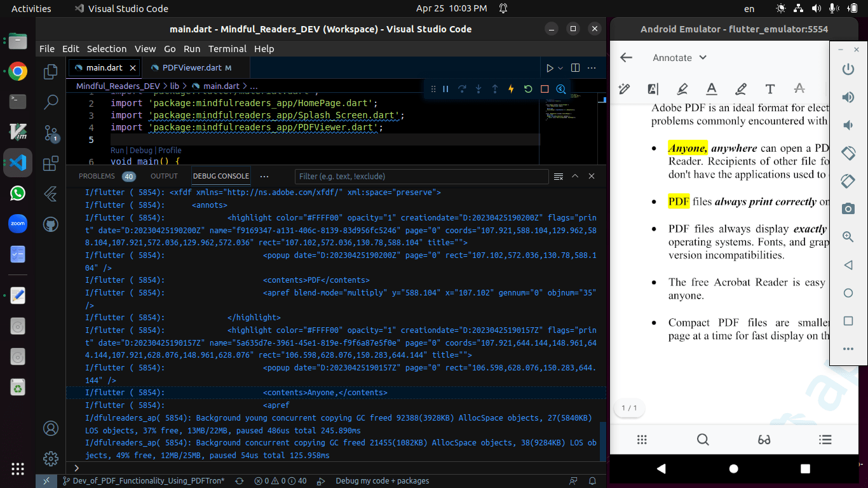Trigger Flutter Hot Reload lightning icon

click(x=512, y=90)
